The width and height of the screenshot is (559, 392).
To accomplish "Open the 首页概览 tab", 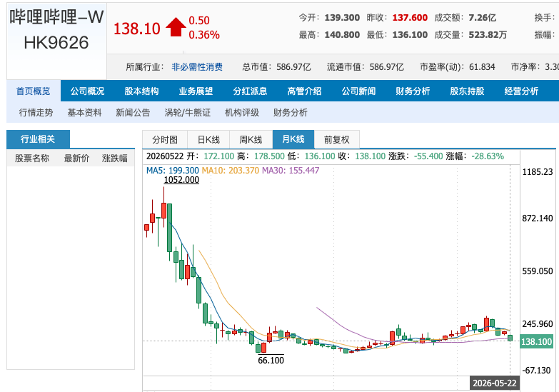I will [x=33, y=91].
